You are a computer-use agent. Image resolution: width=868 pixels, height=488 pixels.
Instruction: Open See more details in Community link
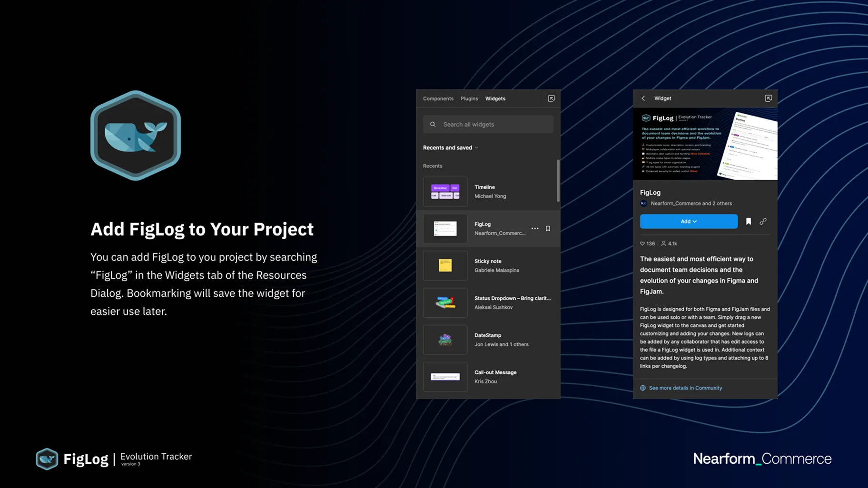coord(685,388)
